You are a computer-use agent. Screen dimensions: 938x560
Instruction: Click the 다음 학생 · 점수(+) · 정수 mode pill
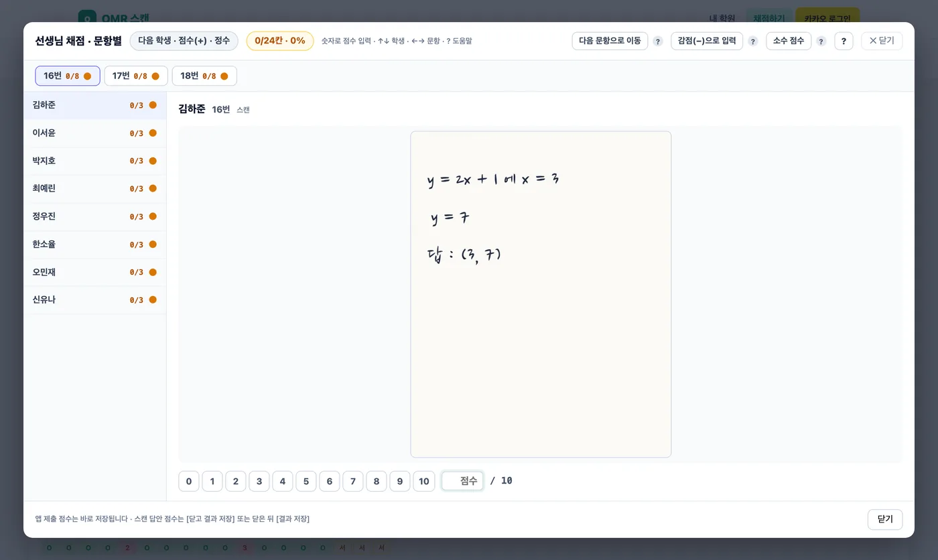point(184,41)
